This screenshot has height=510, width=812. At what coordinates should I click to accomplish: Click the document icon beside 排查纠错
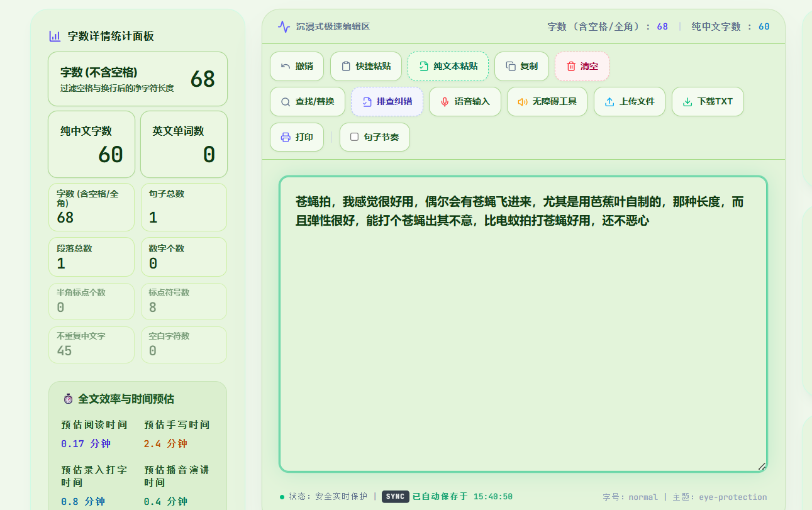(367, 101)
